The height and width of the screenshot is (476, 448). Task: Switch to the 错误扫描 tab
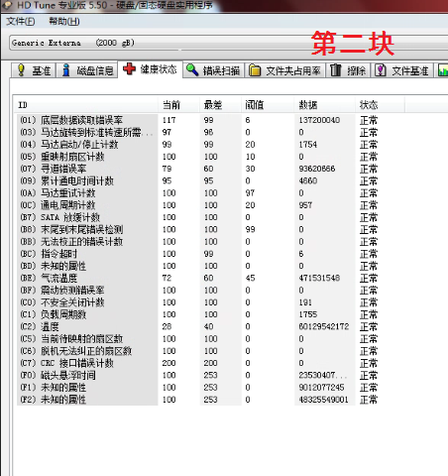[214, 70]
